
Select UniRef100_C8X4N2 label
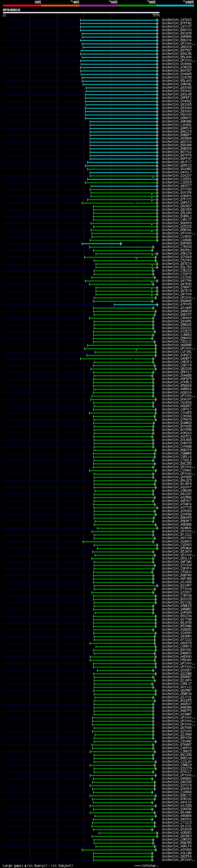(x=177, y=741)
